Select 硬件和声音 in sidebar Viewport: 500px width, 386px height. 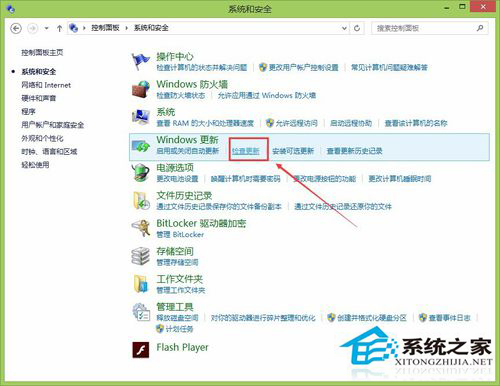(39, 98)
